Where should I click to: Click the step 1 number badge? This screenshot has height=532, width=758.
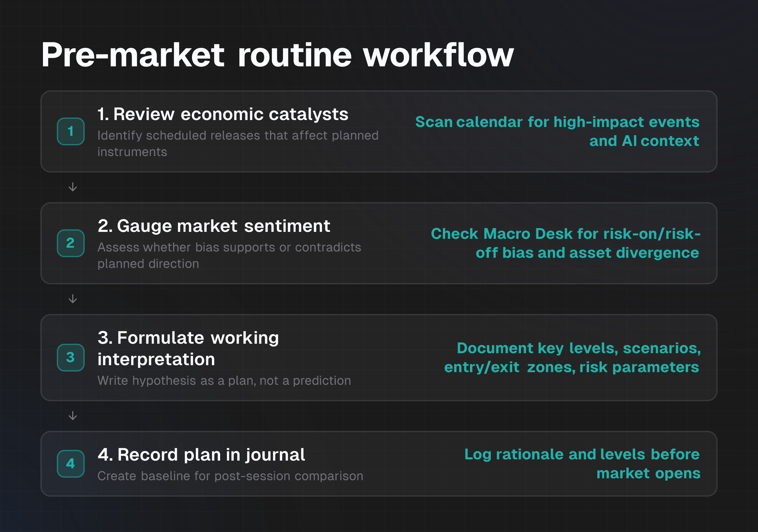pyautogui.click(x=71, y=131)
